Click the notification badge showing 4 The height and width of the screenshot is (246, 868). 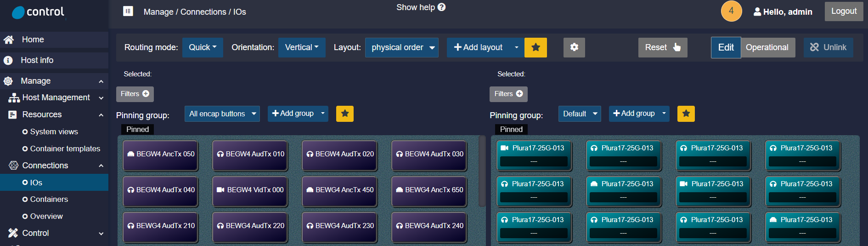pos(731,11)
